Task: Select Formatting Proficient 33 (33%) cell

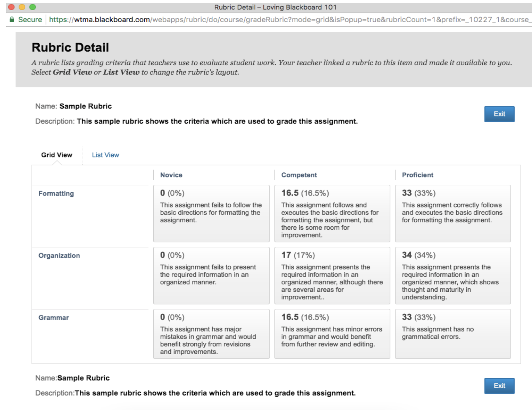Action: [453, 213]
